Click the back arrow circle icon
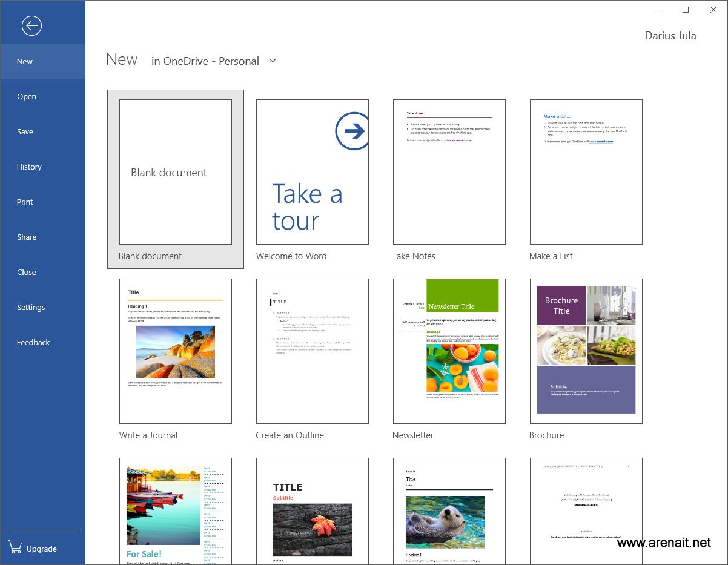 click(x=31, y=25)
